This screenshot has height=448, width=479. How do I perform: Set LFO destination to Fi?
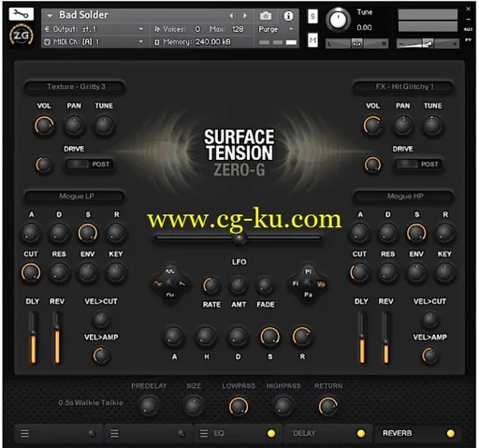pos(295,283)
